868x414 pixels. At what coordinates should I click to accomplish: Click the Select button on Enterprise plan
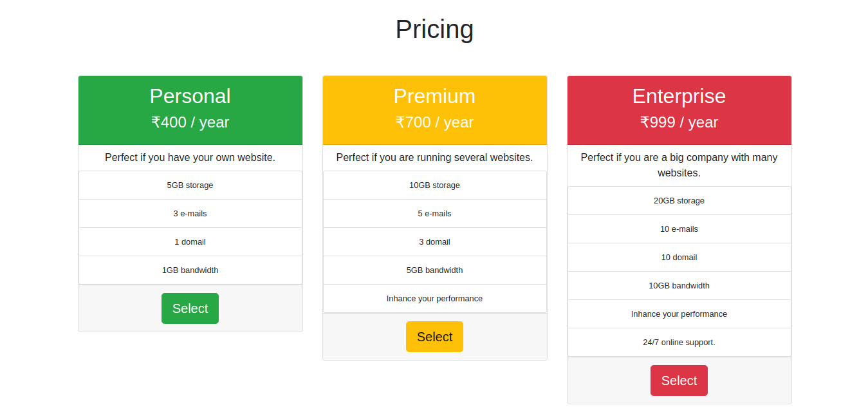pos(679,380)
